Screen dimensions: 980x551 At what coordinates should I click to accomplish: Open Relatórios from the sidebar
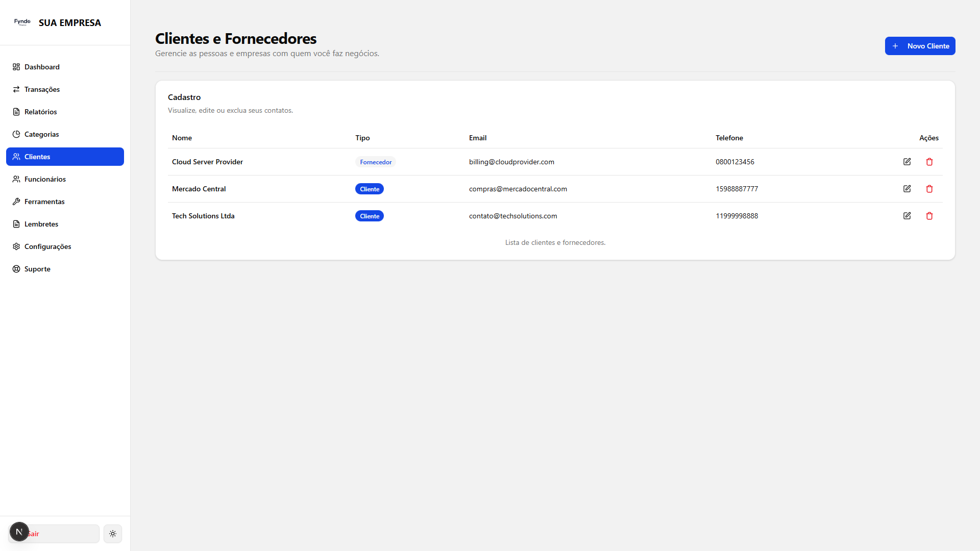point(40,112)
